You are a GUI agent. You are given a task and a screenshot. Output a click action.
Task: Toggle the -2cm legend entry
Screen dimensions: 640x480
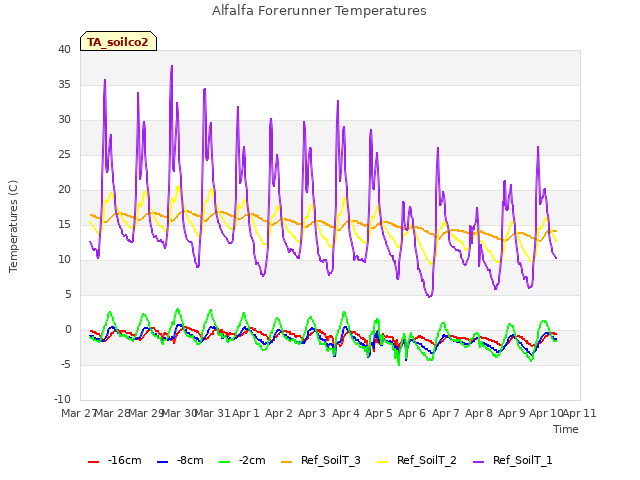pyautogui.click(x=242, y=460)
